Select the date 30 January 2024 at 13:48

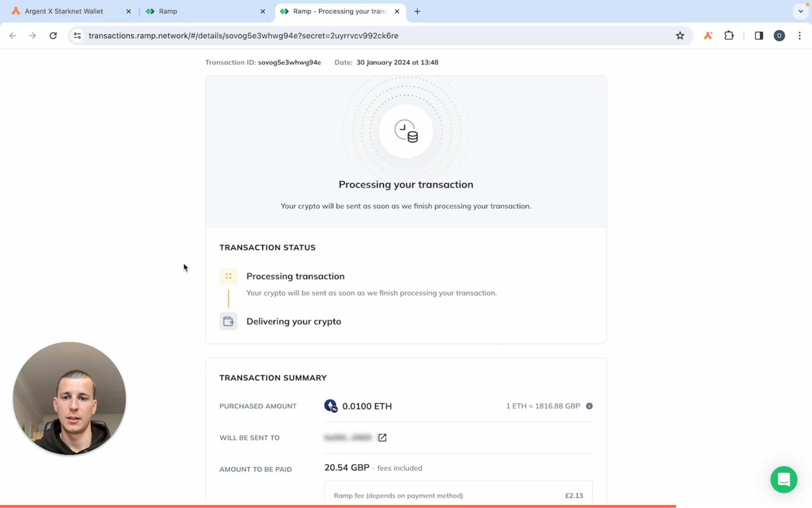(397, 62)
